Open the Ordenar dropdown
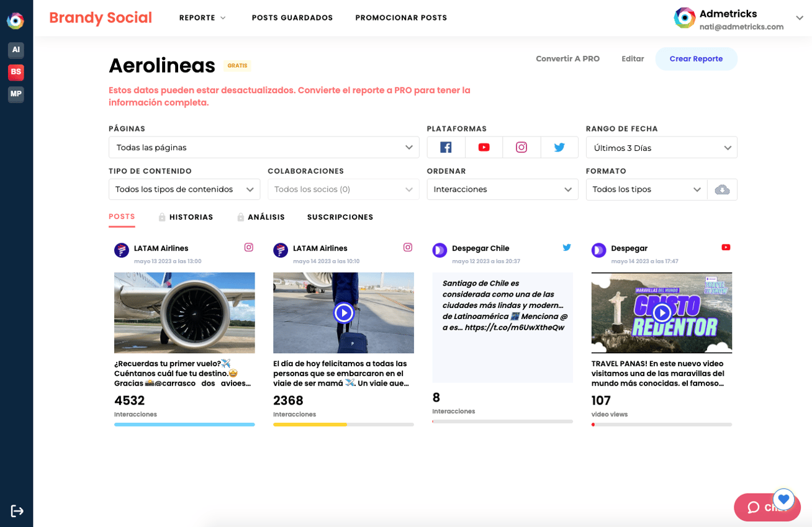The width and height of the screenshot is (812, 527). pyautogui.click(x=502, y=189)
